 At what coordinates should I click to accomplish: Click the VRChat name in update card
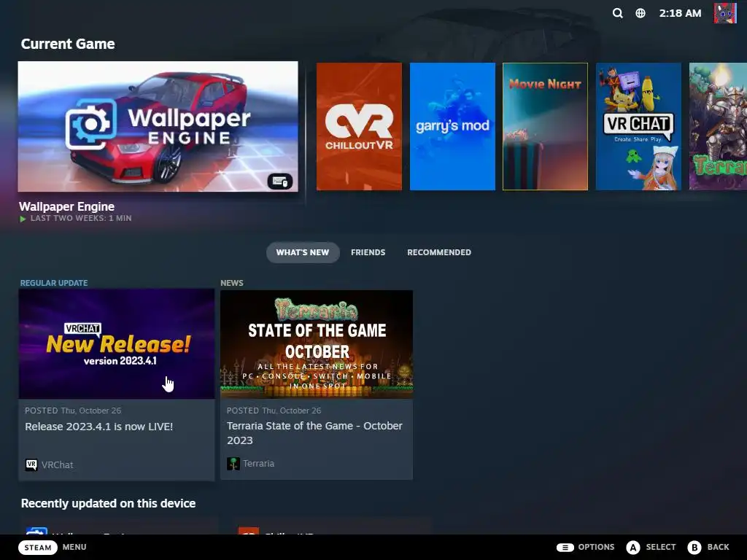tap(57, 464)
